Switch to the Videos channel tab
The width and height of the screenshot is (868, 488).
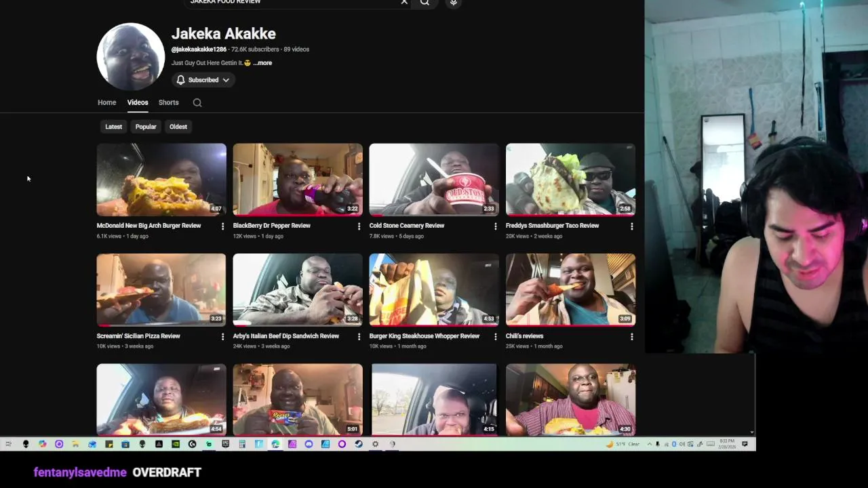[138, 102]
